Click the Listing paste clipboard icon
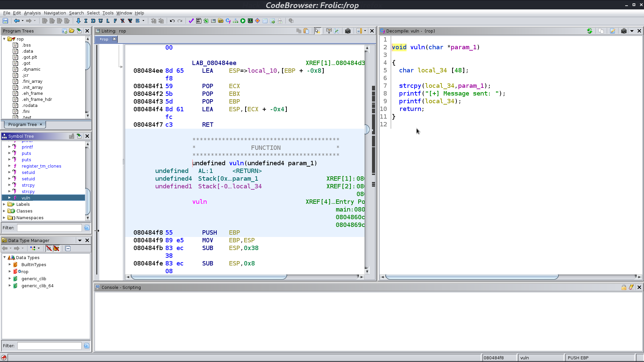The width and height of the screenshot is (644, 362). tap(306, 31)
